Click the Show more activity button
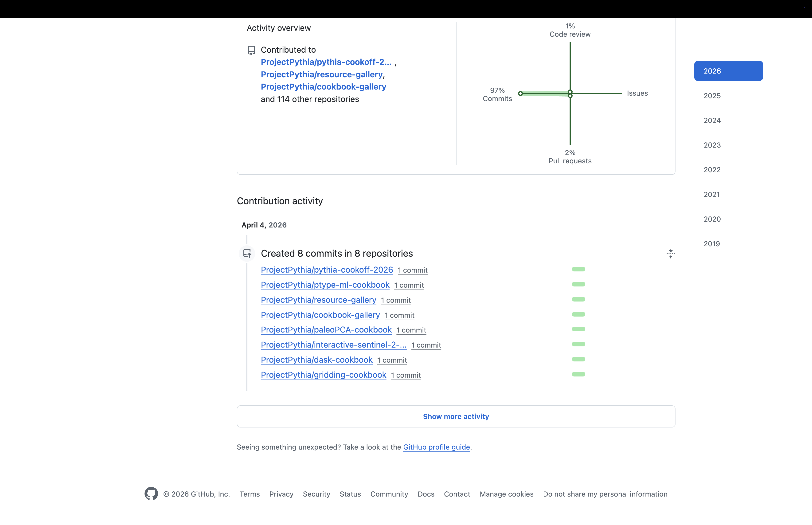 coord(456,416)
